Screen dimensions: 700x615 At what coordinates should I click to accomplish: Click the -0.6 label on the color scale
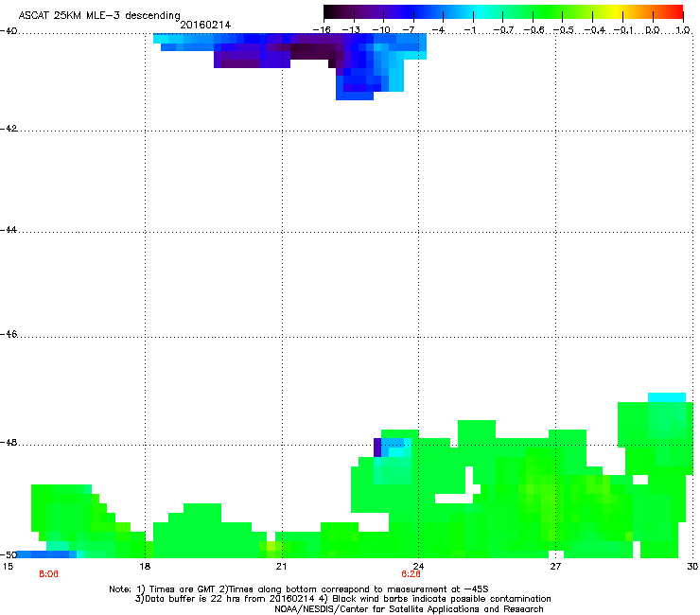point(534,30)
